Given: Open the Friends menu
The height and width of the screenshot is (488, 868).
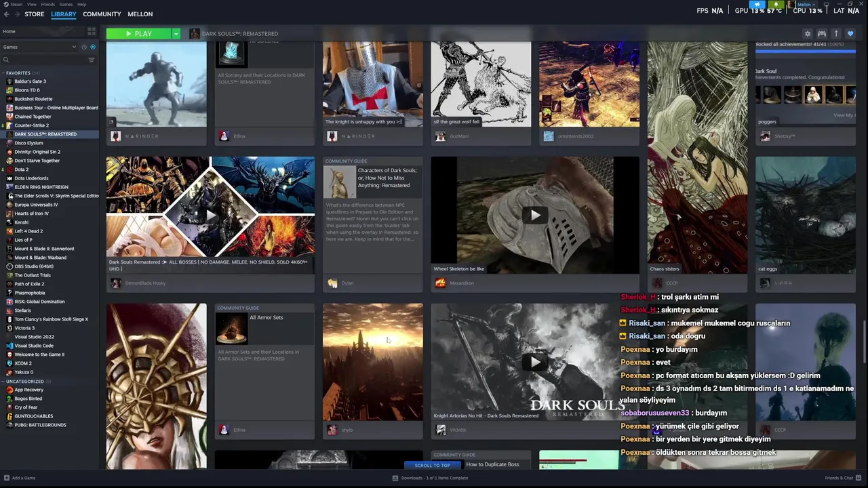Looking at the screenshot, I should (48, 4).
